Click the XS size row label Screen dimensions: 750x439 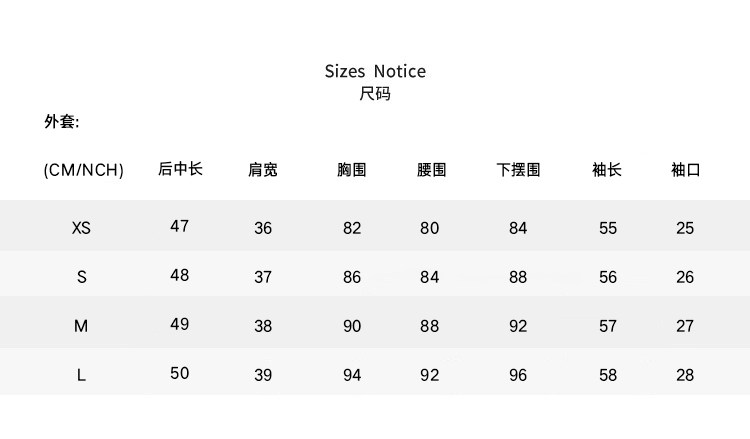click(82, 228)
